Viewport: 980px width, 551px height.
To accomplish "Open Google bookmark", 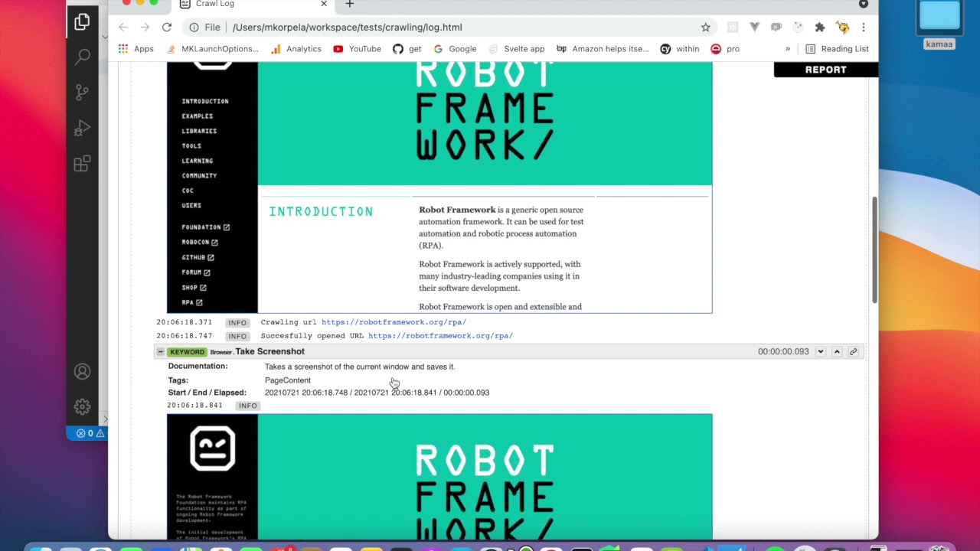I will (x=455, y=49).
